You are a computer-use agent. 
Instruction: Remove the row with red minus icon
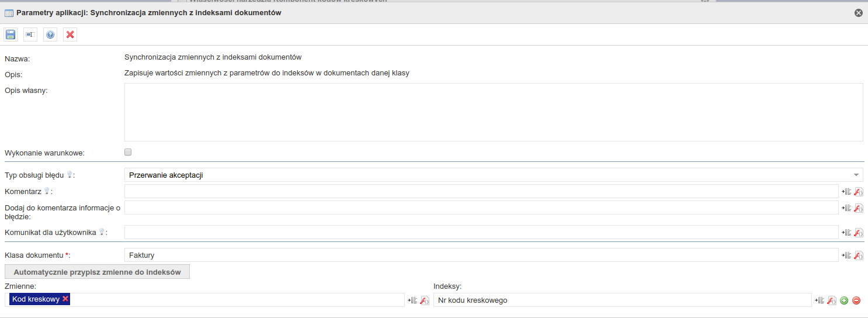coord(856,300)
